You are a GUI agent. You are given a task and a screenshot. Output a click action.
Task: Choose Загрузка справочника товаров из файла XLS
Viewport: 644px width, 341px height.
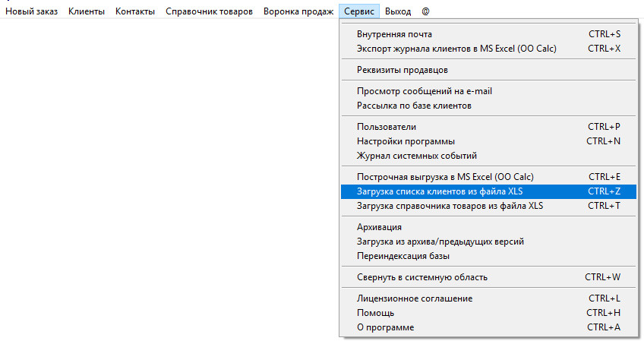pos(450,206)
